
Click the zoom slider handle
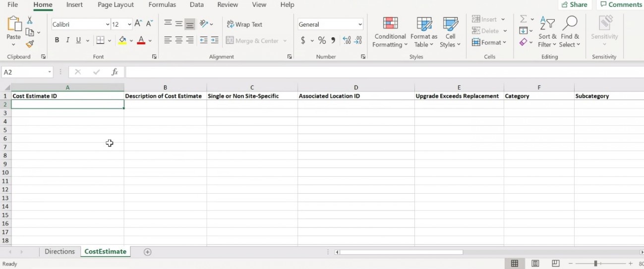click(595, 264)
